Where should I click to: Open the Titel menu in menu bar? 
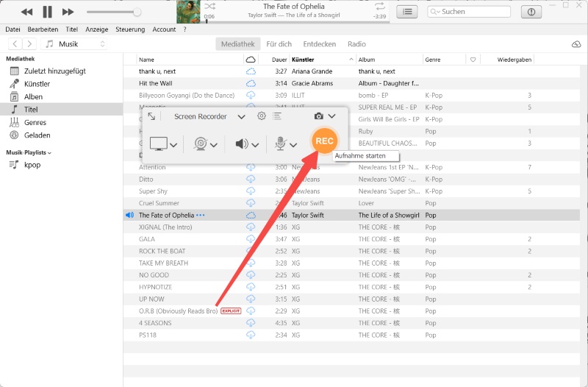pyautogui.click(x=71, y=29)
